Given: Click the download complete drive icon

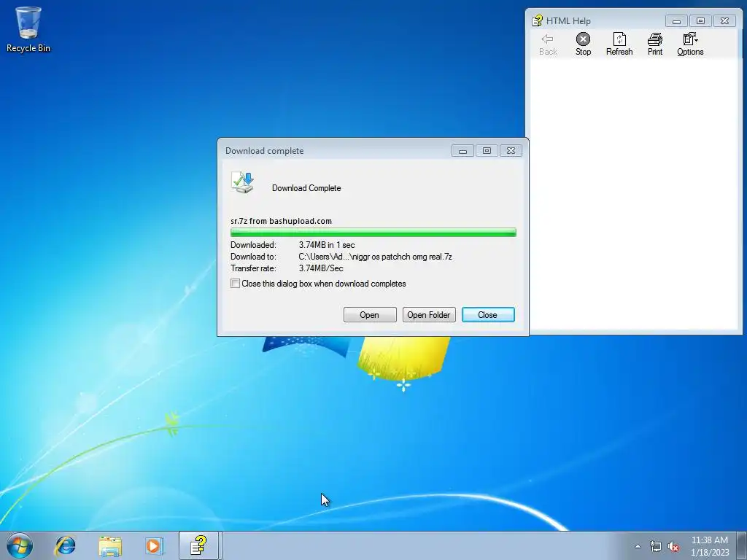Looking at the screenshot, I should (x=242, y=182).
